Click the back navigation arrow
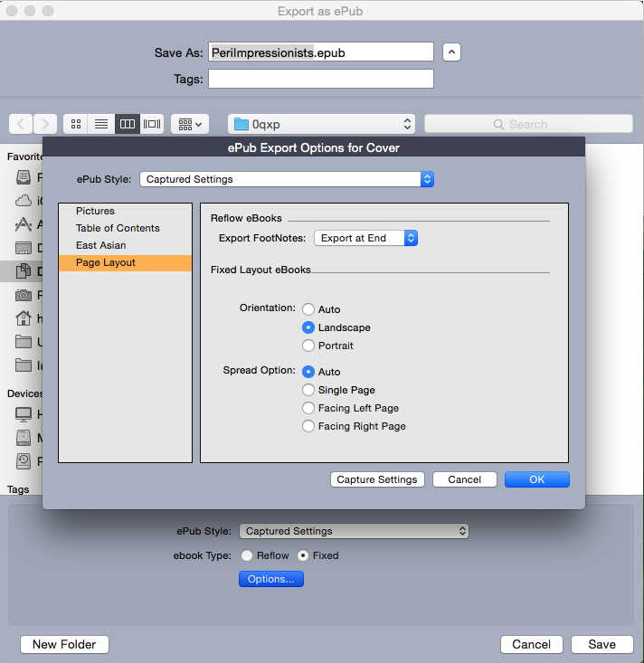 [x=22, y=124]
